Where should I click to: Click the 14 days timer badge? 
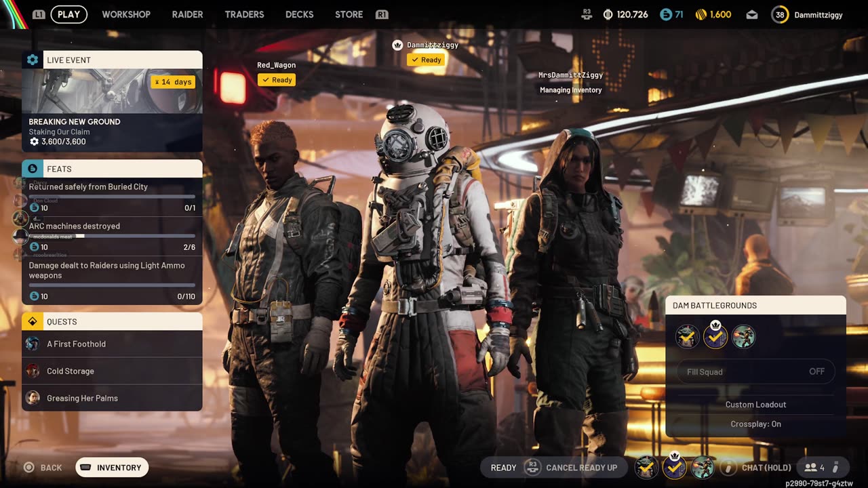(x=173, y=82)
